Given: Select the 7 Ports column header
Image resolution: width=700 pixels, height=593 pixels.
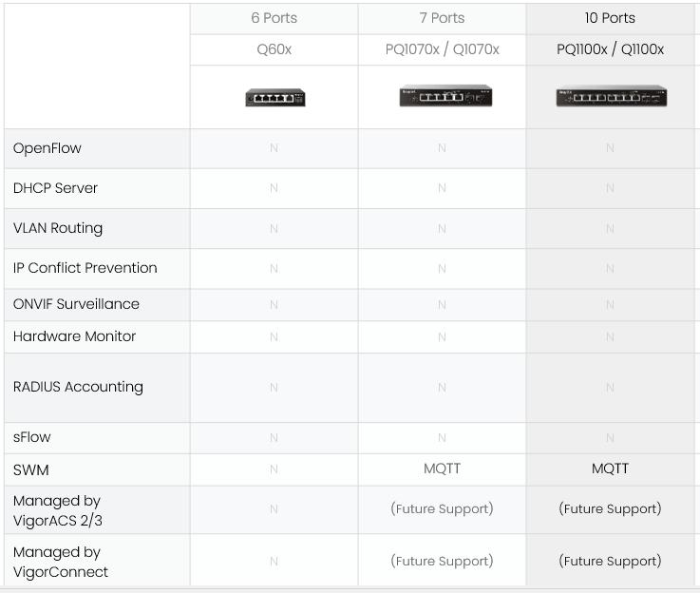Looking at the screenshot, I should pyautogui.click(x=442, y=18).
